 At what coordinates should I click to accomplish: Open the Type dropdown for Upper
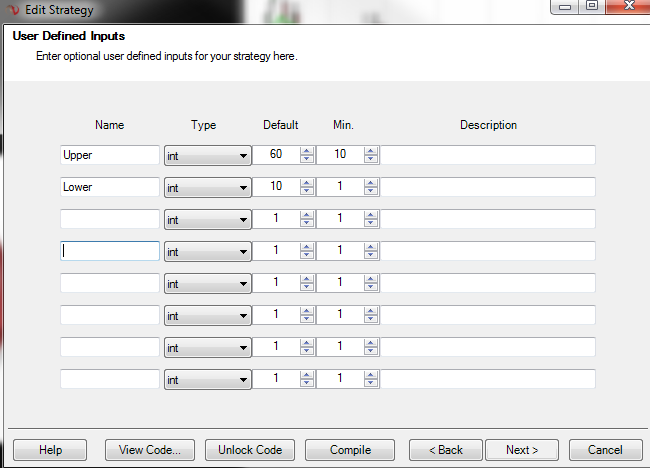243,156
